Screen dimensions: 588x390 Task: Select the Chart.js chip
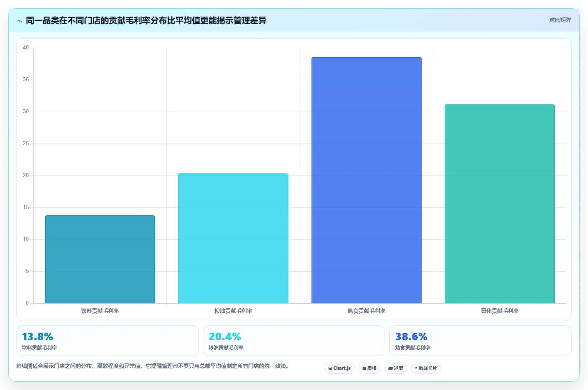click(x=339, y=368)
